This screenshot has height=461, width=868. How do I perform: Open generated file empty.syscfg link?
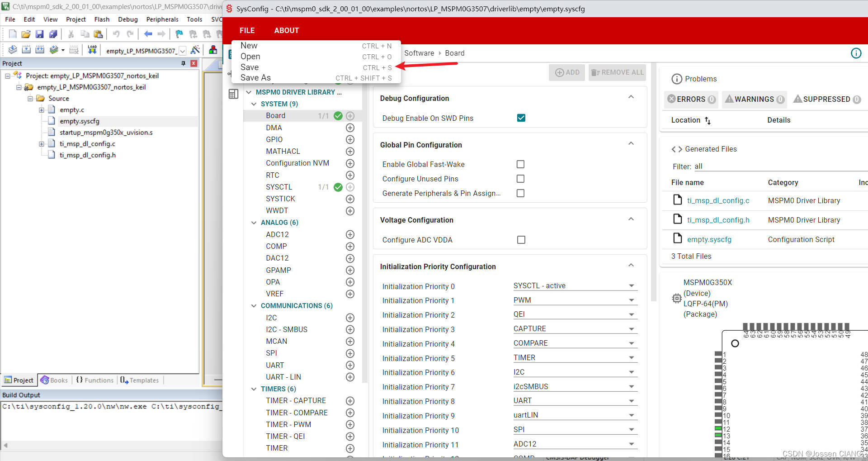coord(709,240)
